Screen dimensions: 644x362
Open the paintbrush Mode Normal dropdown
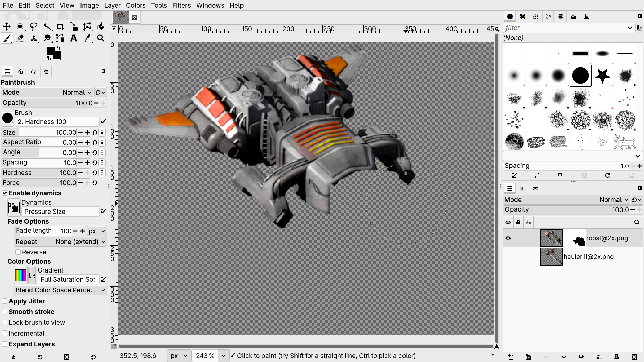47,92
